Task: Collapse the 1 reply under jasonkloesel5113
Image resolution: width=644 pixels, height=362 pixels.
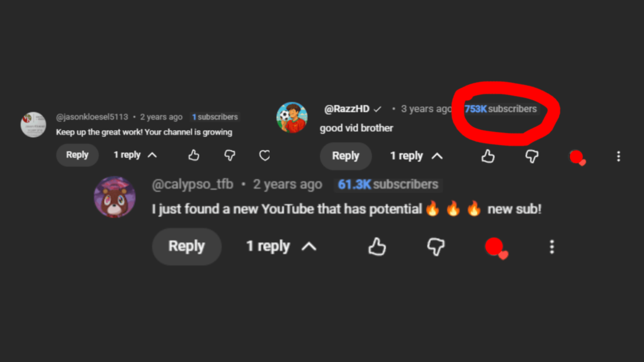Action: tap(135, 155)
